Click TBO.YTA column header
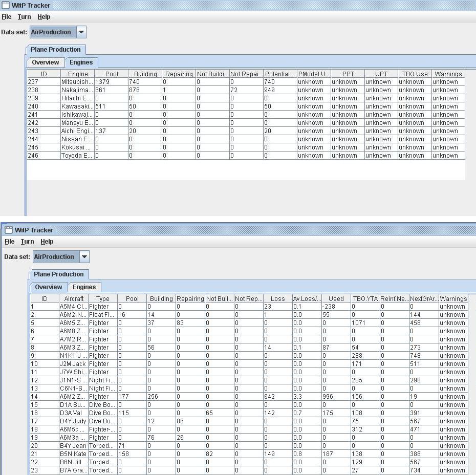476x475 pixels. 365,298
